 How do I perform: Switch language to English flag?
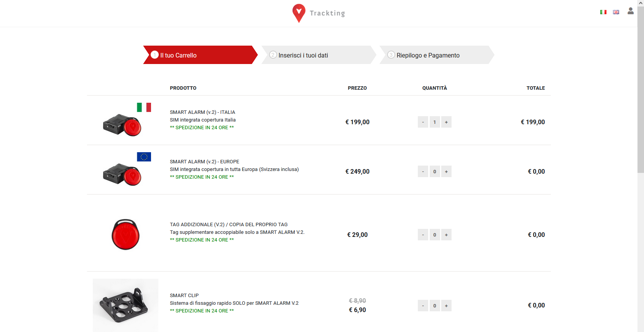coord(616,12)
